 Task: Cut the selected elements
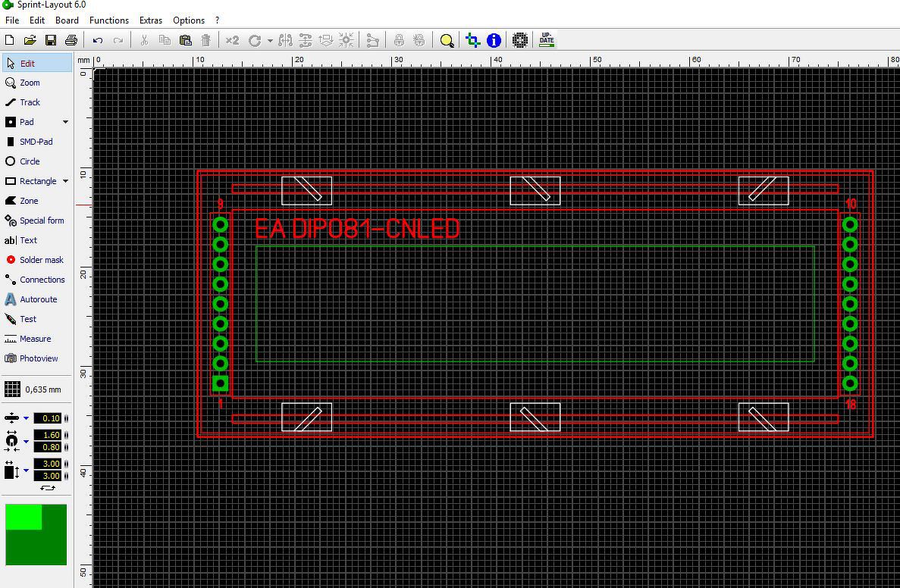[144, 40]
